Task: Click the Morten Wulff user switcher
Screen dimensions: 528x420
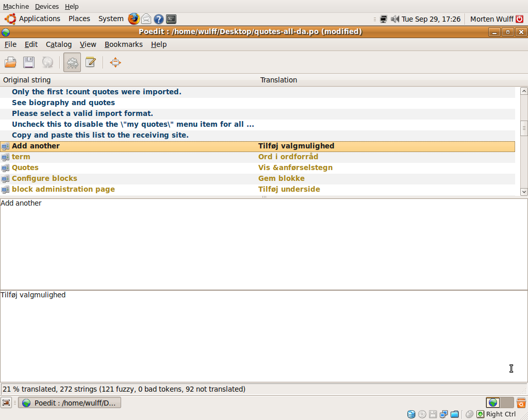Action: click(x=491, y=19)
